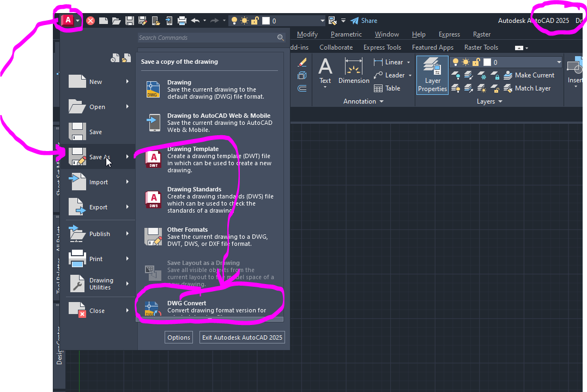Toggle layer freeze sun in Quick Access layer box

245,21
